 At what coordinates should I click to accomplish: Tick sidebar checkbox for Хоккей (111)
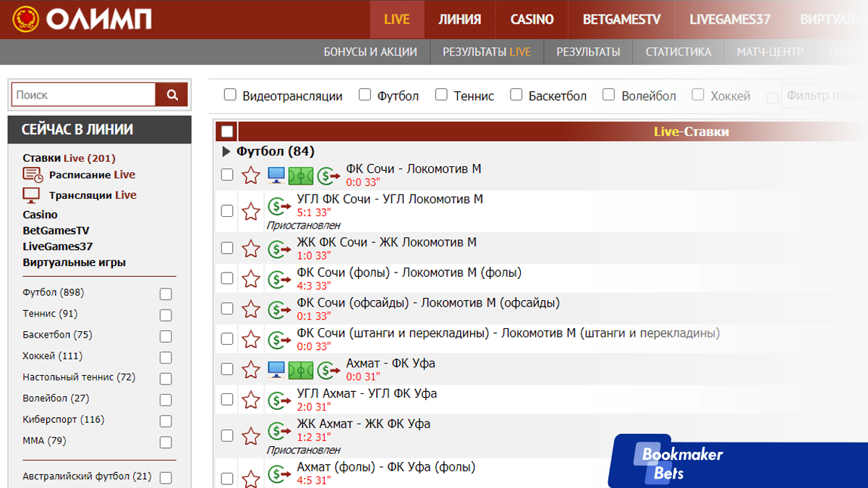(166, 357)
